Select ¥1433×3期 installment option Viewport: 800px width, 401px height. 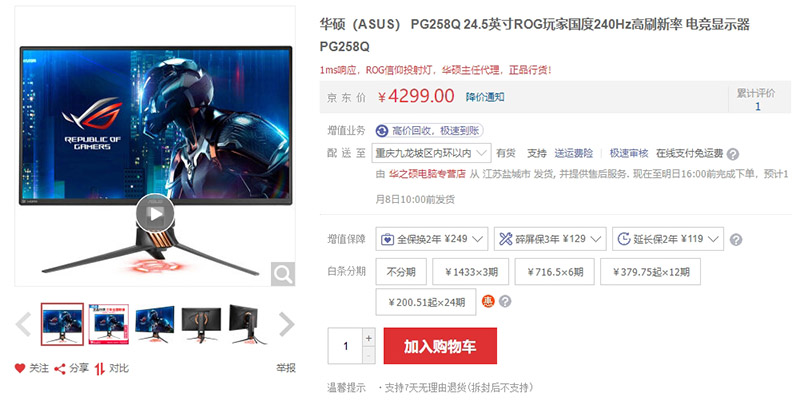tap(471, 271)
